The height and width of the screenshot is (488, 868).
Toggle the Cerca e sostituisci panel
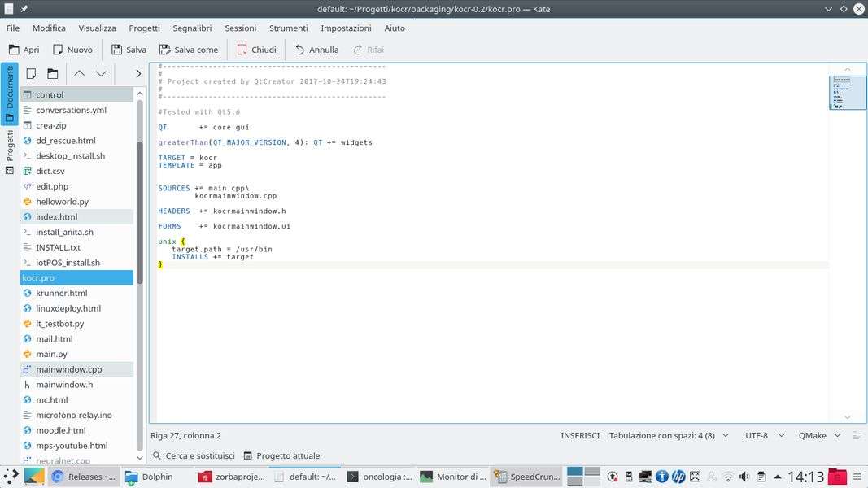(194, 456)
